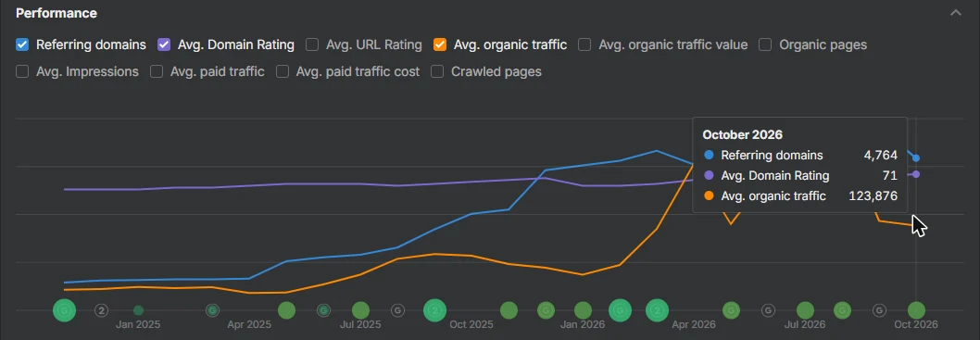Image resolution: width=980 pixels, height=340 pixels.
Task: Uncheck the Referring domains checkbox
Action: [22, 44]
